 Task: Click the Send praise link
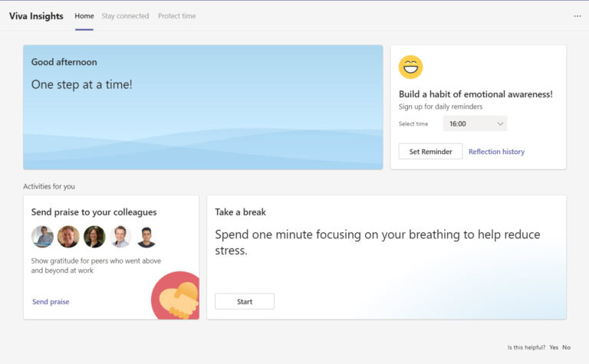click(x=51, y=302)
